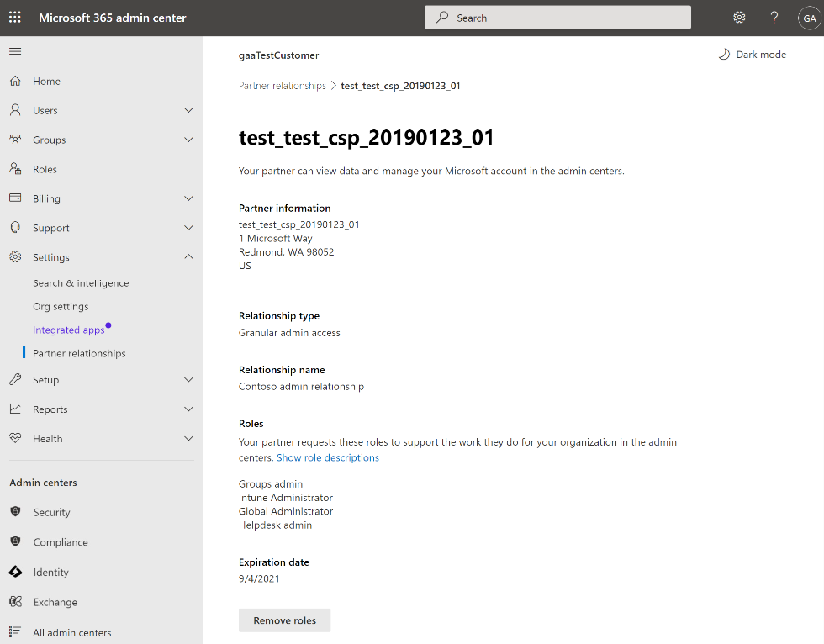Open the app launcher waffle icon
Viewport: 824px width, 644px height.
click(15, 18)
